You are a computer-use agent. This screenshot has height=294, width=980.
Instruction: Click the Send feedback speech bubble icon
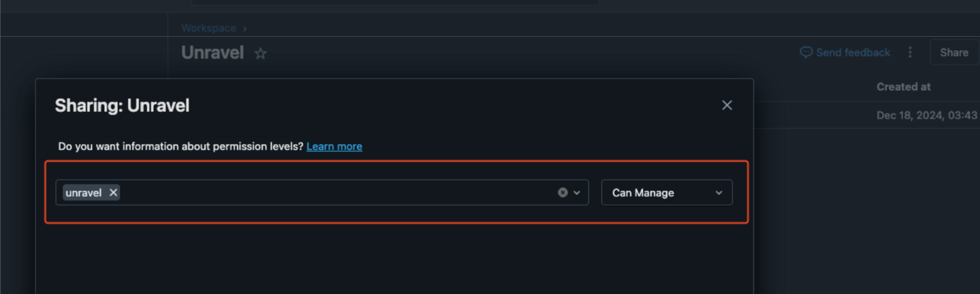(806, 52)
